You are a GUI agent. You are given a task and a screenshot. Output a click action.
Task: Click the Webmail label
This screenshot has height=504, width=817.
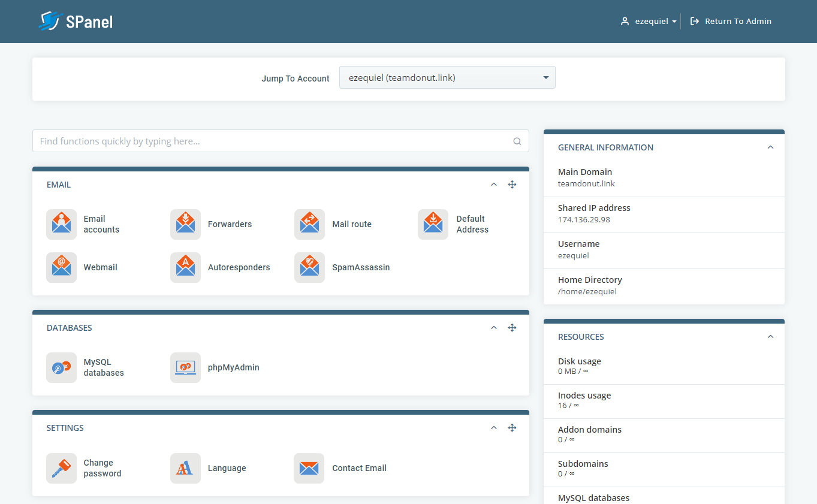coord(100,267)
